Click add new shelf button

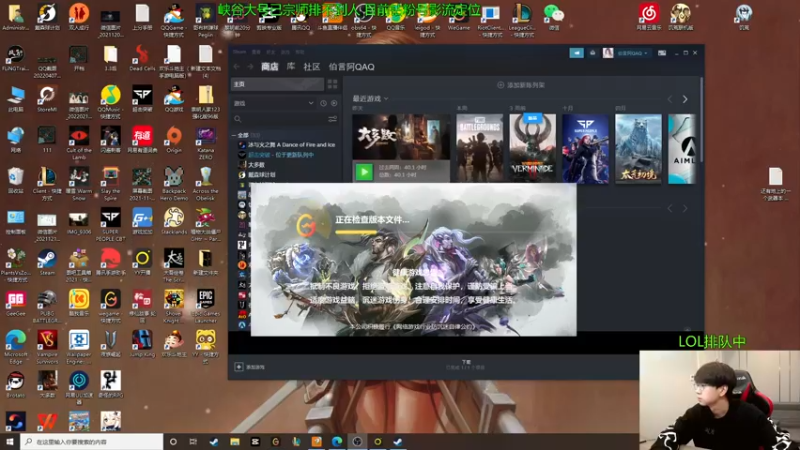[x=521, y=85]
